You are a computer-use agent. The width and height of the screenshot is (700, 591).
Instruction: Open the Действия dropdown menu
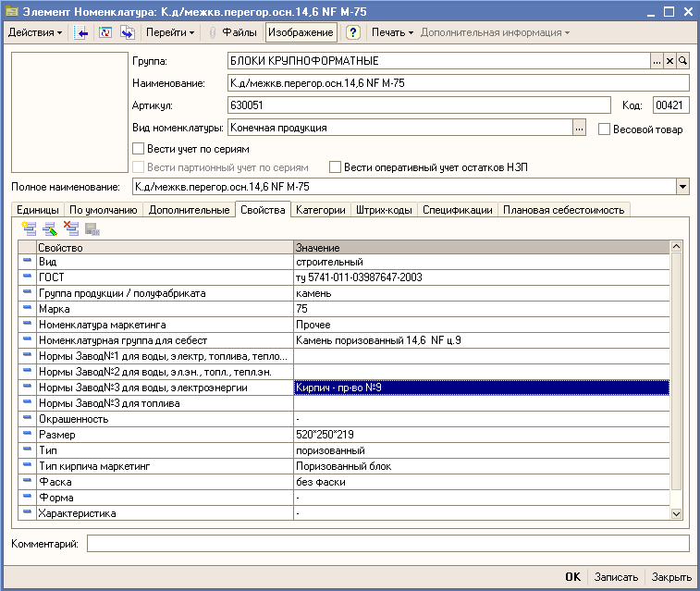tap(35, 32)
